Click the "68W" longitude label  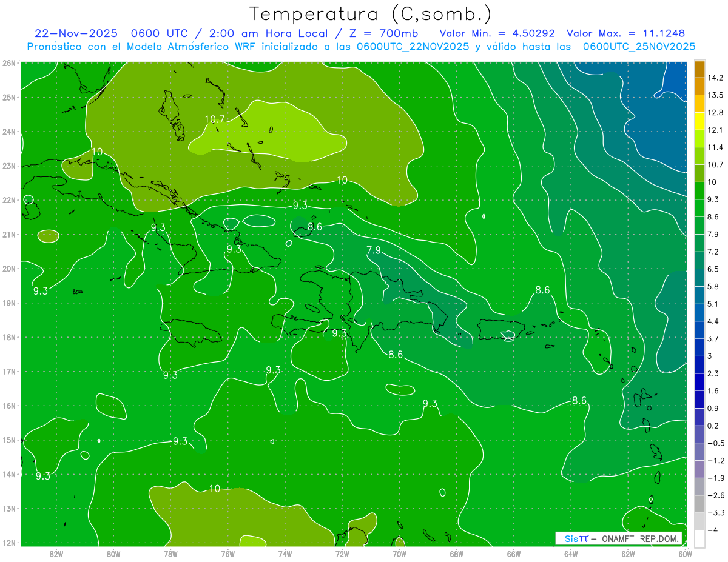pyautogui.click(x=457, y=554)
